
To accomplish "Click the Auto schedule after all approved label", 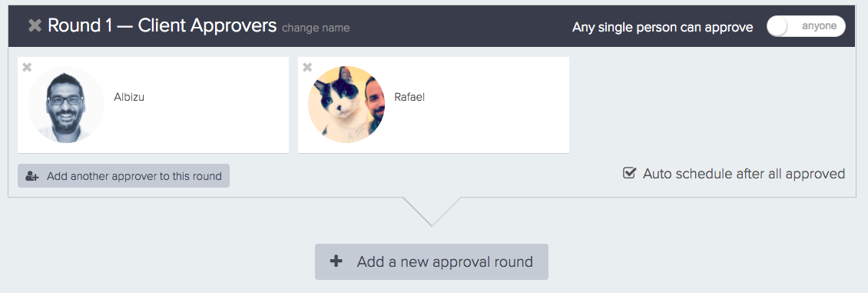I will tap(744, 174).
